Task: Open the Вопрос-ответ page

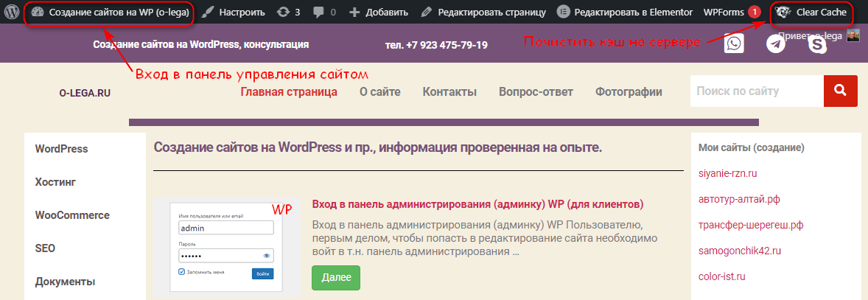Action: pyautogui.click(x=536, y=92)
